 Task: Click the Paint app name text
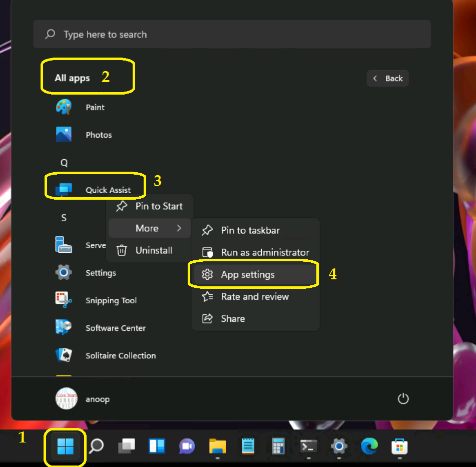tap(95, 107)
